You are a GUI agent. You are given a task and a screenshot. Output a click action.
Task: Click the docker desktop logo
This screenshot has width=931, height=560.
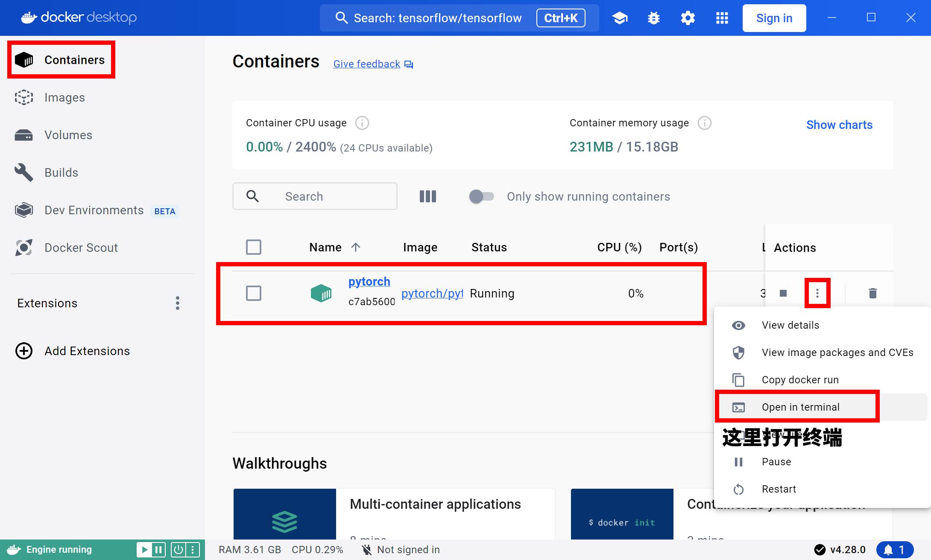point(79,17)
